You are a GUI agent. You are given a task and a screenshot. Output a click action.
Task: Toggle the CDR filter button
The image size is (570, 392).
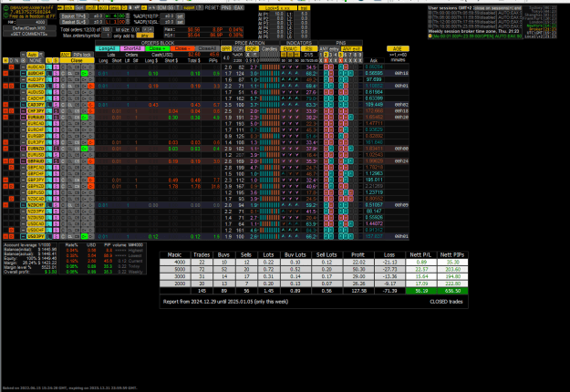pyautogui.click(x=238, y=48)
